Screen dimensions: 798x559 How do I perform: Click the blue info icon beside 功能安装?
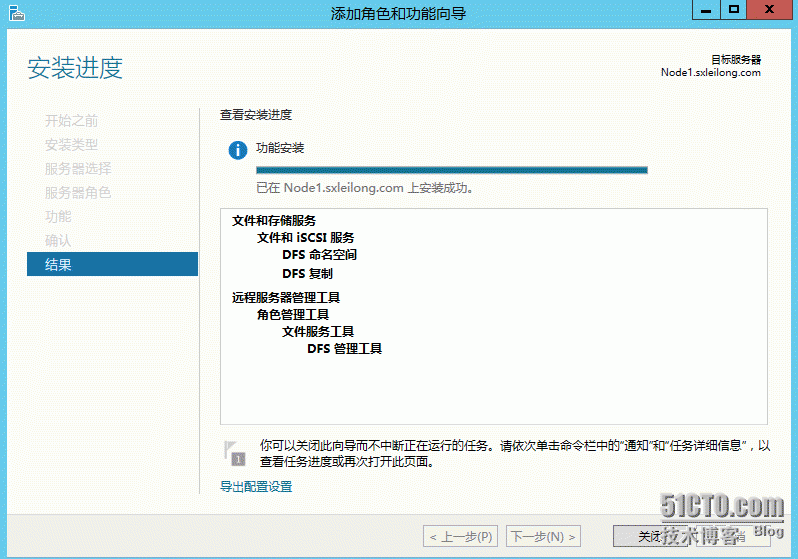pyautogui.click(x=238, y=150)
